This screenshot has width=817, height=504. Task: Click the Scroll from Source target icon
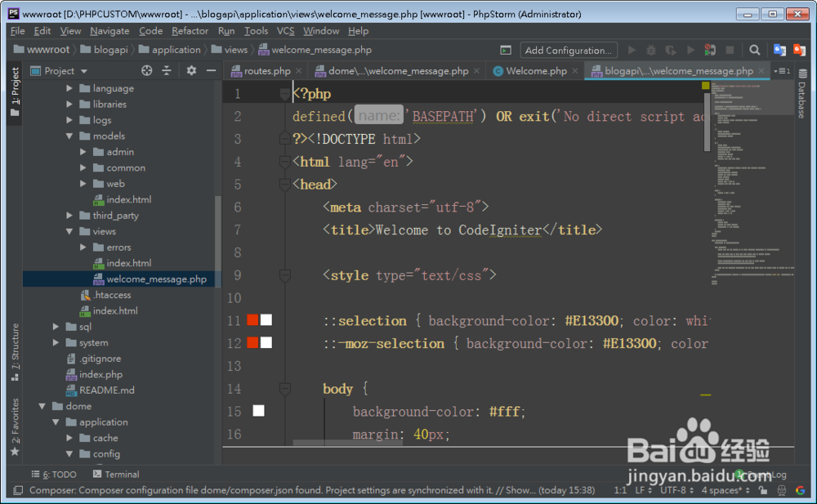pyautogui.click(x=147, y=70)
